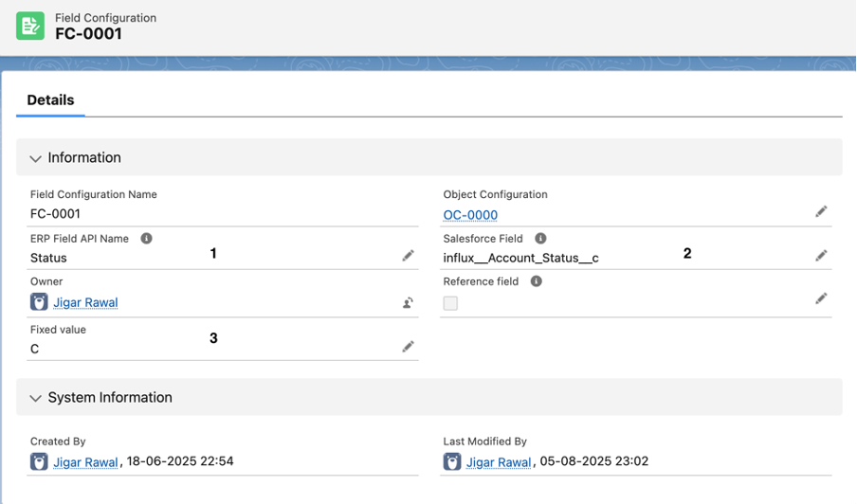Image resolution: width=857 pixels, height=504 pixels.
Task: Show info tooltip for Reference field
Action: 537,281
